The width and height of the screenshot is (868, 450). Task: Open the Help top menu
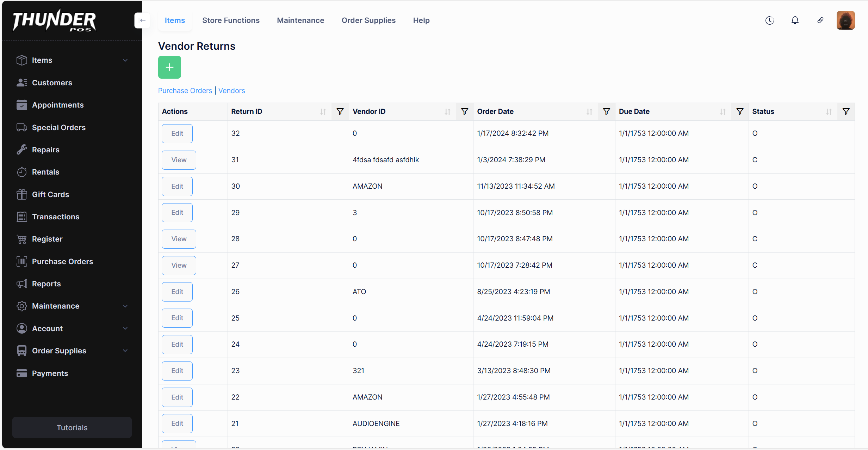(421, 20)
